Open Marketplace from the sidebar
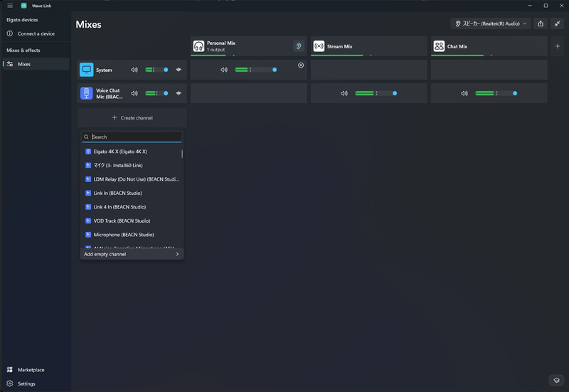 (x=36, y=369)
